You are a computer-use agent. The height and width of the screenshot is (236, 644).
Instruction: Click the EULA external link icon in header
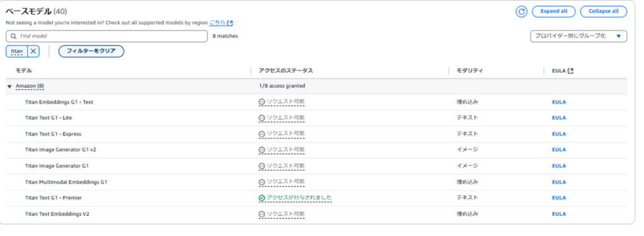(x=570, y=71)
